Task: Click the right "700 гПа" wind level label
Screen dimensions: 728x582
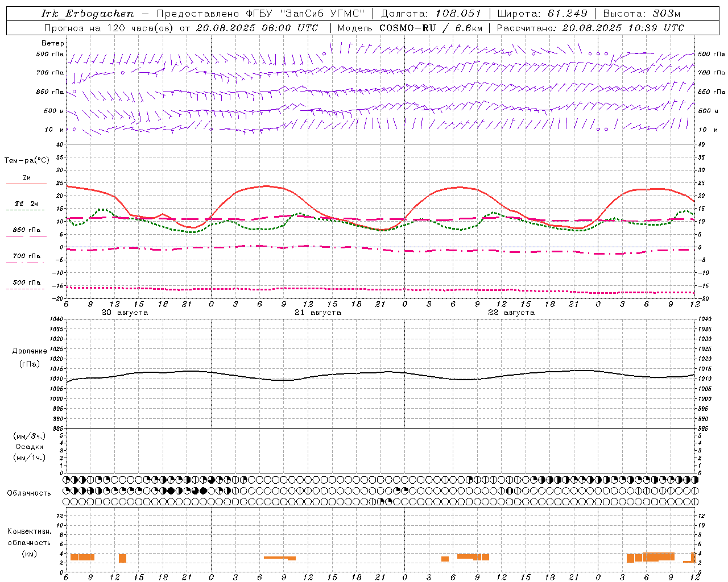Action: pyautogui.click(x=712, y=73)
